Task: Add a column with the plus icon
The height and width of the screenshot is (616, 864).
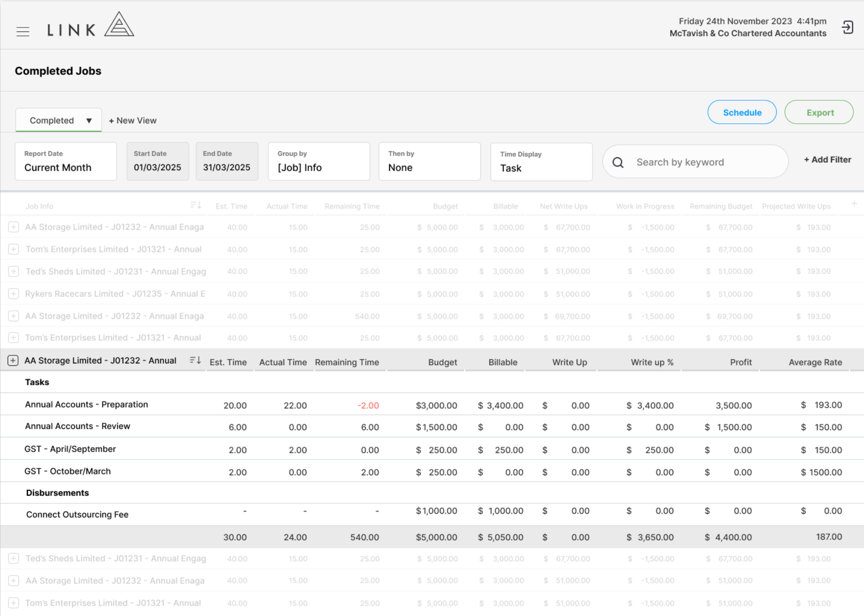Action: coord(854,204)
